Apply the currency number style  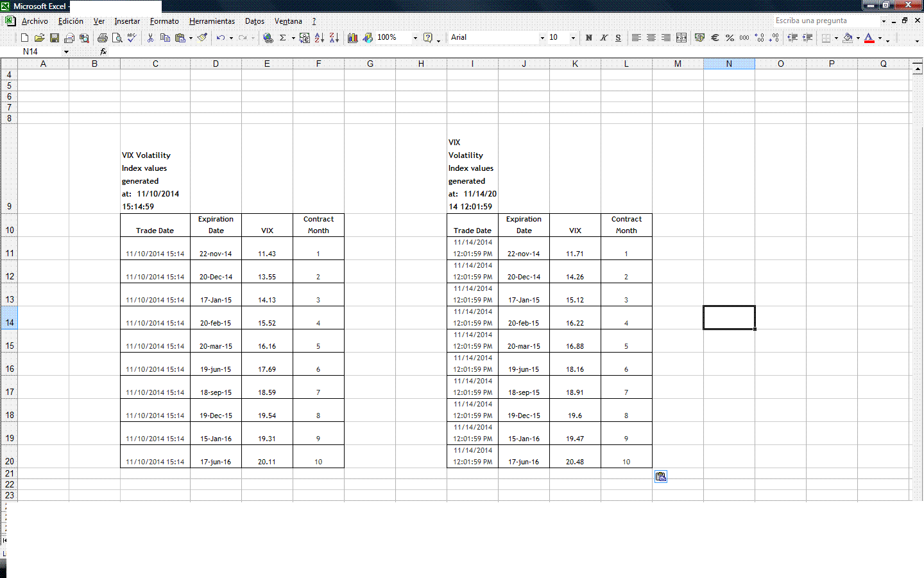click(699, 38)
